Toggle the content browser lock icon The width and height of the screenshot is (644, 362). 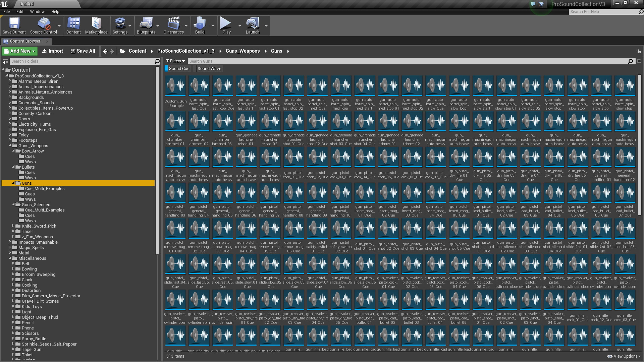pyautogui.click(x=639, y=51)
